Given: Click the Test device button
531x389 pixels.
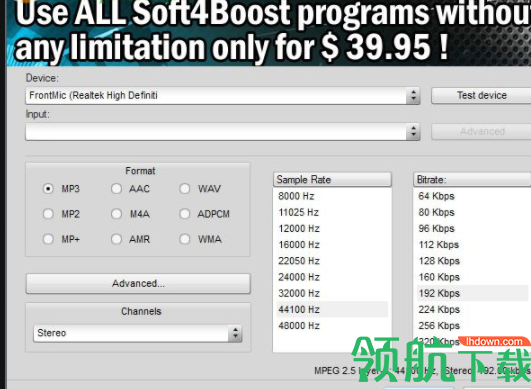Looking at the screenshot, I should pos(481,95).
